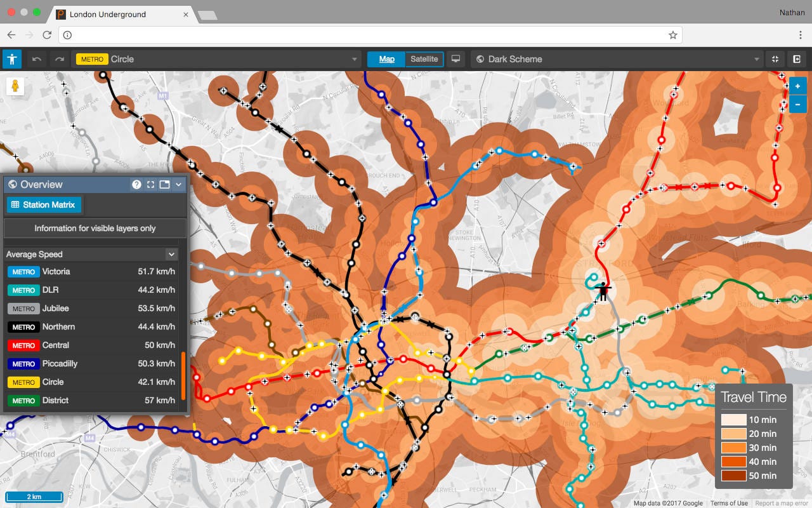Open the Station Matrix
812x508 pixels.
[44, 204]
